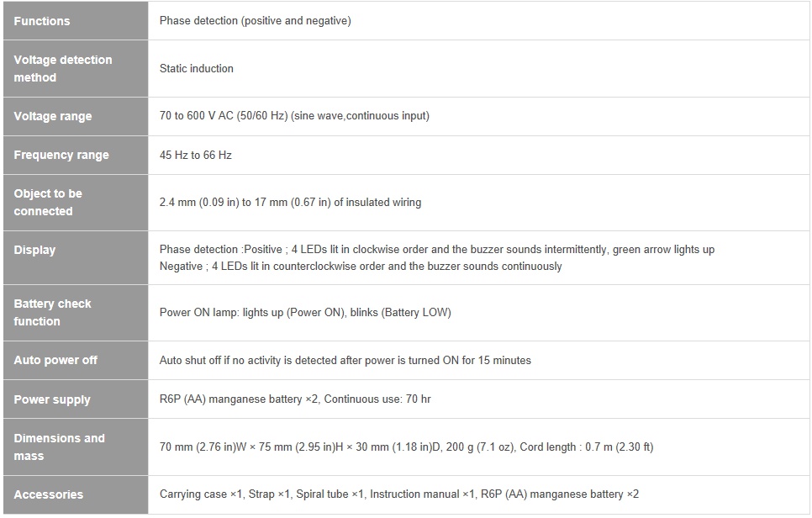Click the Carrying case accessories list
This screenshot has height=518, width=812.
point(398,494)
